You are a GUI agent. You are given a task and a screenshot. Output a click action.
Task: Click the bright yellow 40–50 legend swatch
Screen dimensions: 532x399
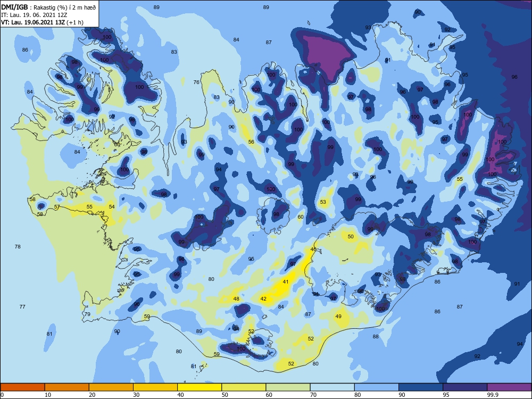(199, 387)
